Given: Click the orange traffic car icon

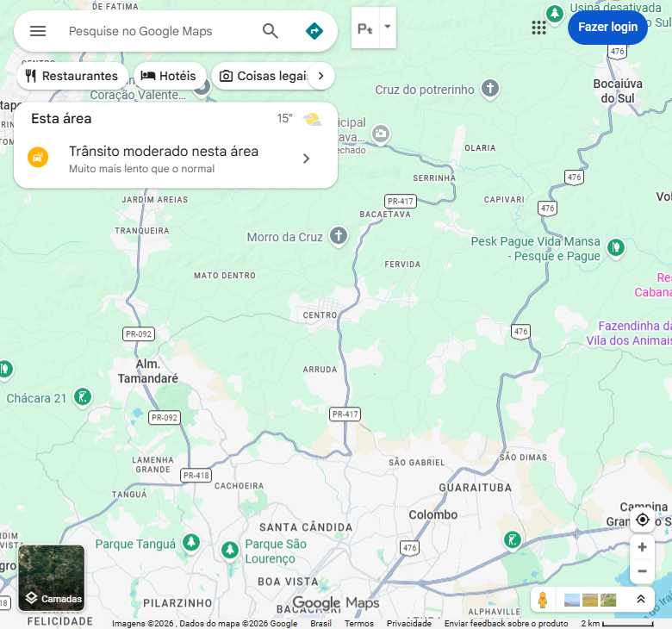Looking at the screenshot, I should (x=38, y=158).
